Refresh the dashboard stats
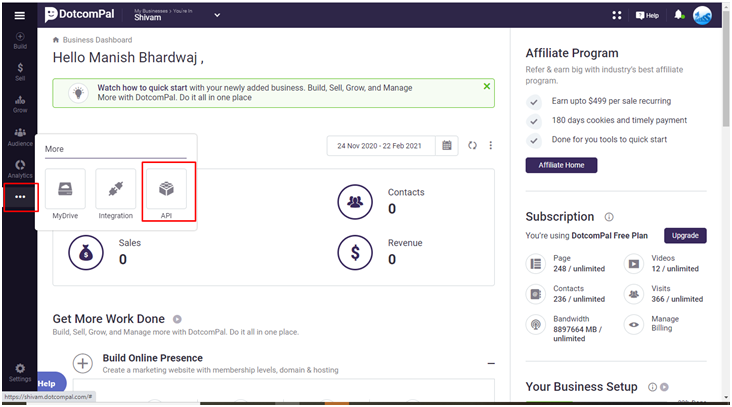This screenshot has width=732, height=407. (472, 146)
